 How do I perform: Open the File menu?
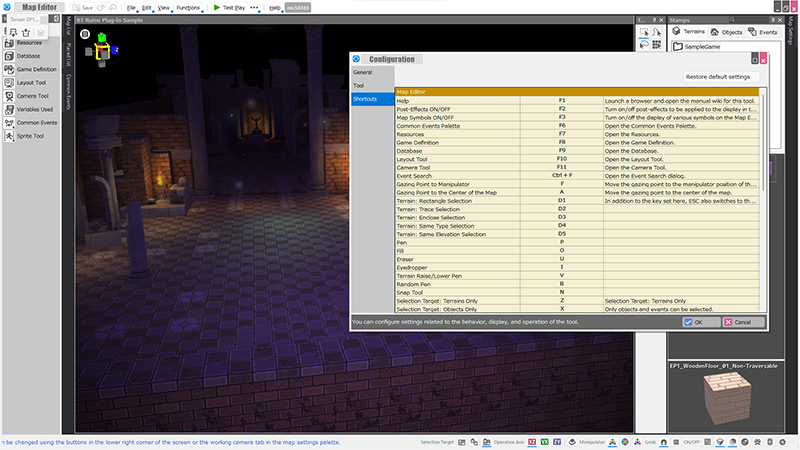[131, 8]
